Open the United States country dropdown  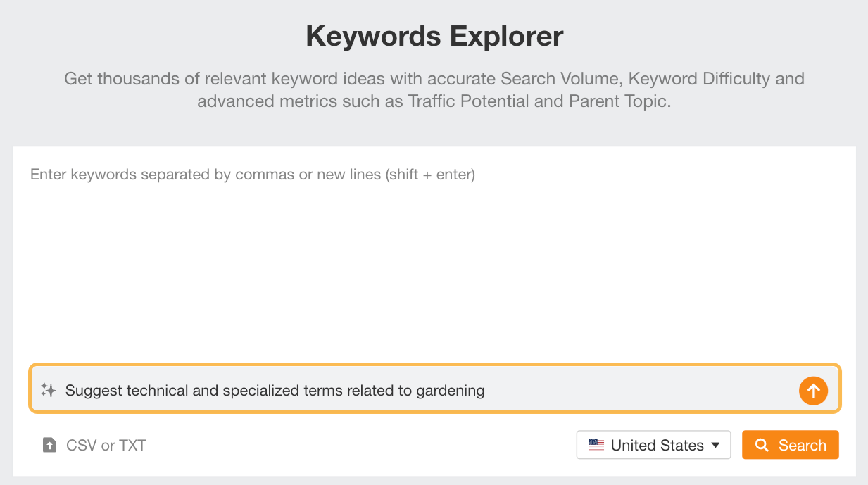653,445
